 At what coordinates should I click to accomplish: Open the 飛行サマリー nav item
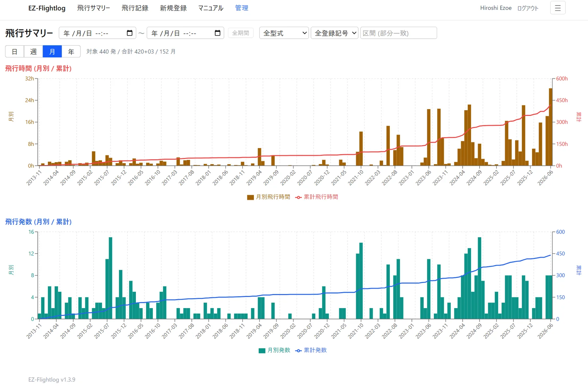pos(93,8)
